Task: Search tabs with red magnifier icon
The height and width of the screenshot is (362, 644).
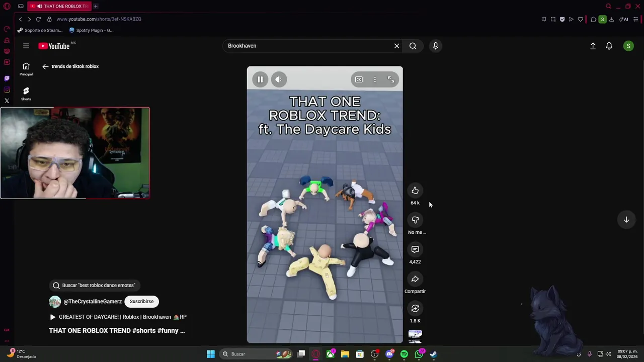Action: 608,6
